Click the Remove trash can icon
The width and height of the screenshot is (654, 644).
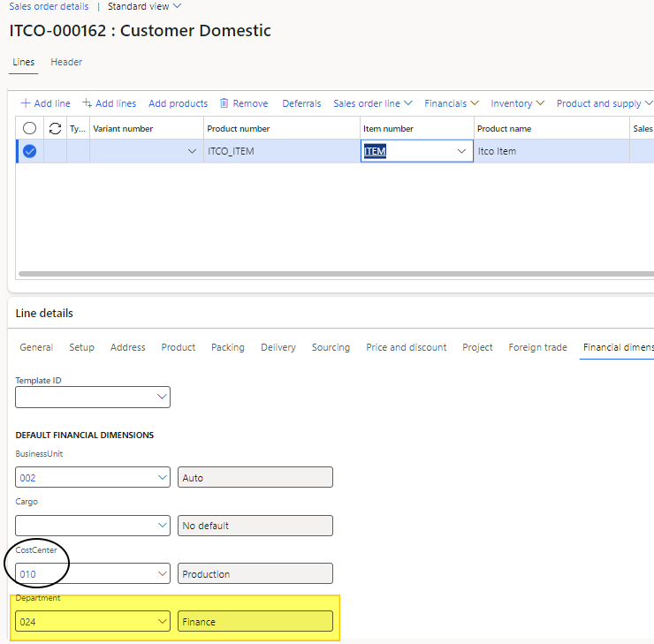pyautogui.click(x=224, y=103)
